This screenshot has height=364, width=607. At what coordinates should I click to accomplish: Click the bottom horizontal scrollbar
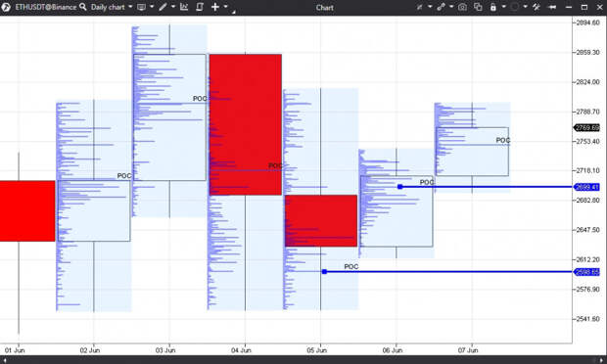(x=303, y=360)
